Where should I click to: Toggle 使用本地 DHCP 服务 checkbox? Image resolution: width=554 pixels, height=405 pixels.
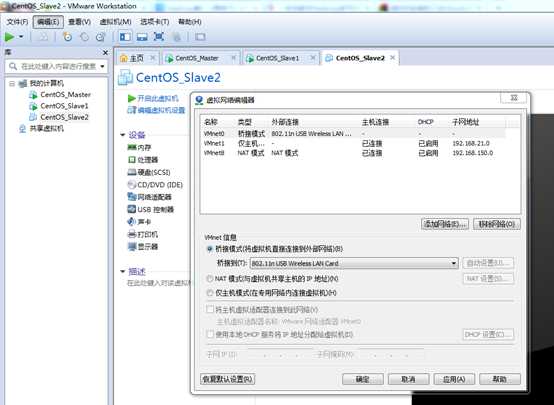click(210, 334)
